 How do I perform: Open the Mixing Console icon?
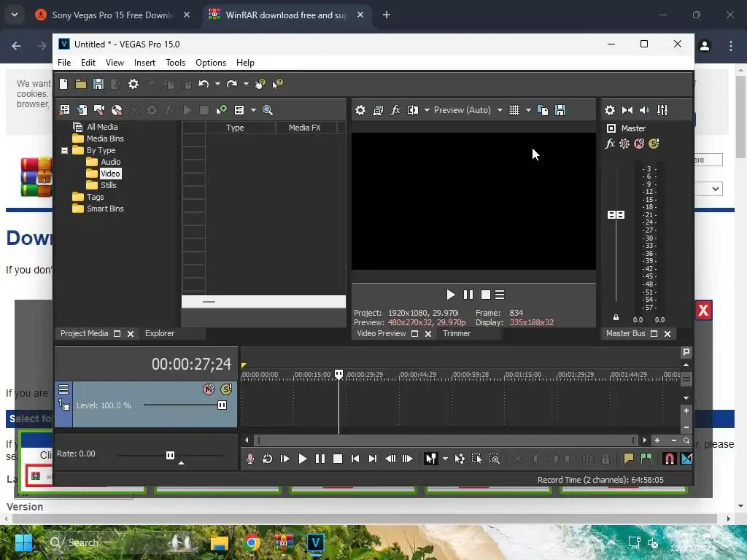(662, 110)
